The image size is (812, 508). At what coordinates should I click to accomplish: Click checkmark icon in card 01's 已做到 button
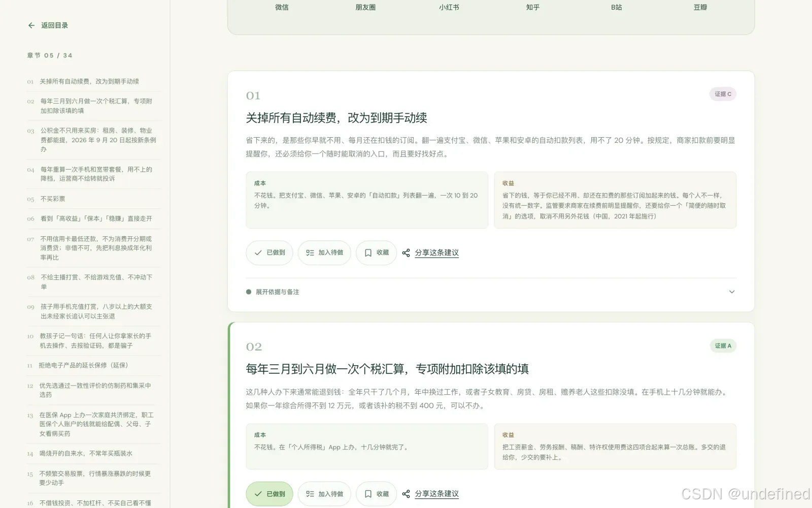pos(258,252)
